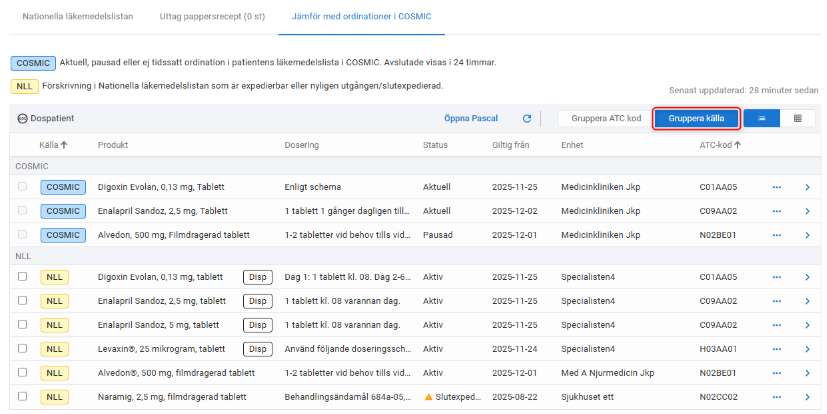Expand NLL Alvedon row with right chevron
Viewport: 827px width, 414px height.
click(x=807, y=372)
